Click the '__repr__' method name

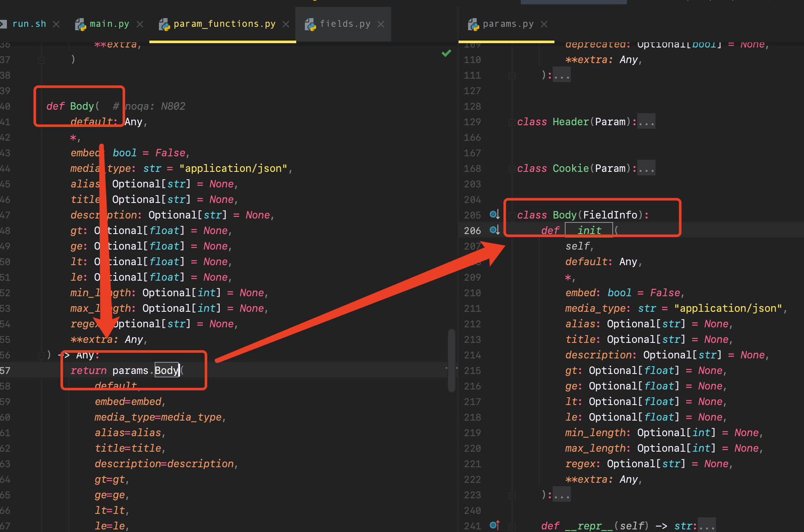pyautogui.click(x=589, y=526)
